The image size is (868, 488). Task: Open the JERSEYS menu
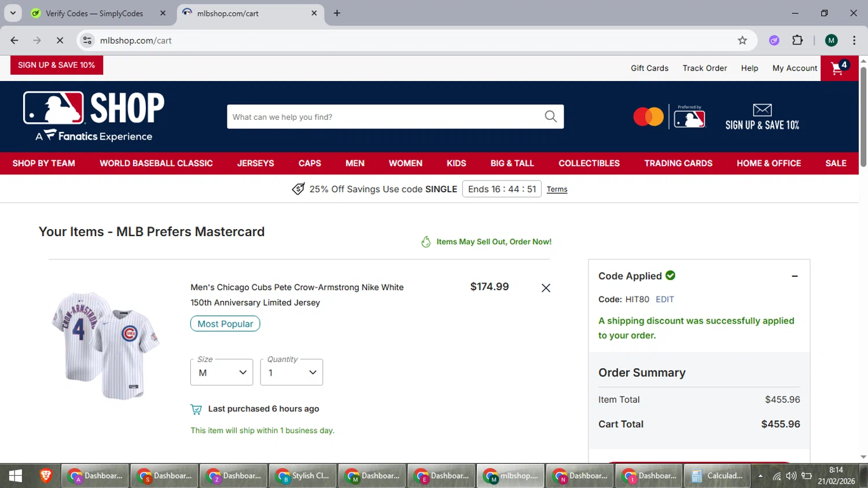click(256, 163)
